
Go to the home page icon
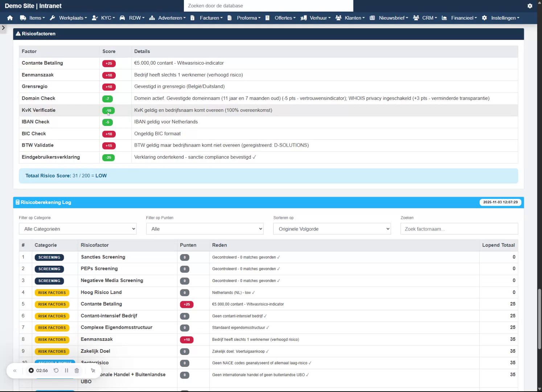[x=10, y=18]
